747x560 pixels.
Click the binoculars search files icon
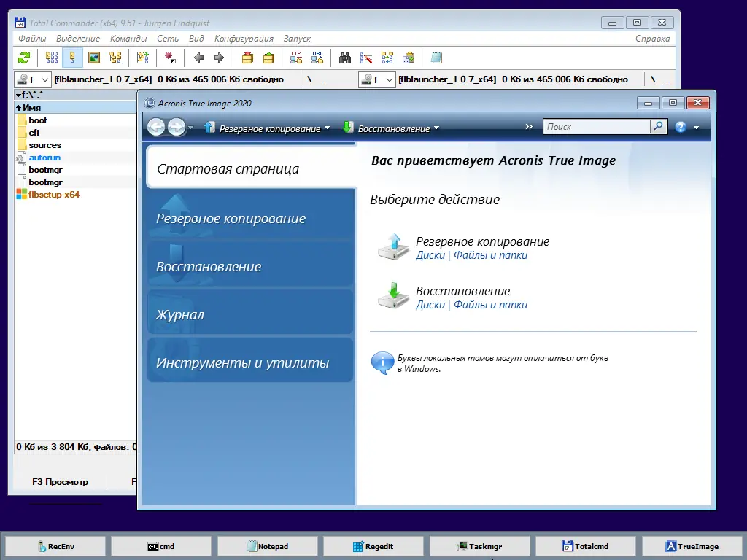(345, 58)
